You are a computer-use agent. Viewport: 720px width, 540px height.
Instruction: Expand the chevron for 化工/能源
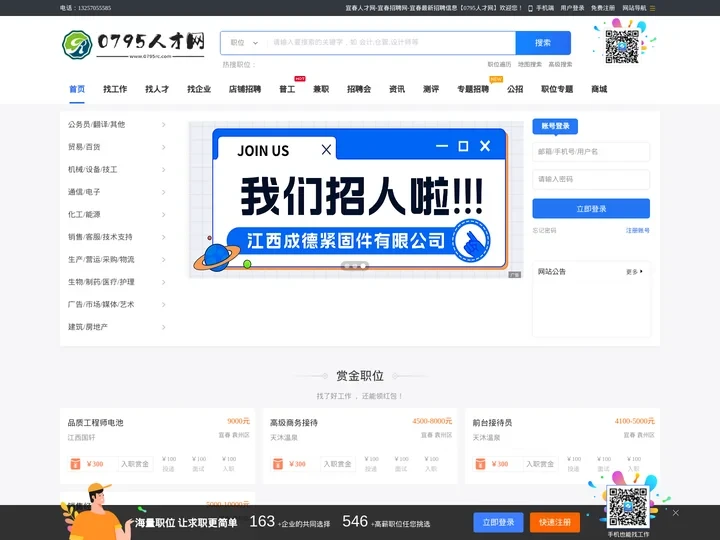point(163,214)
